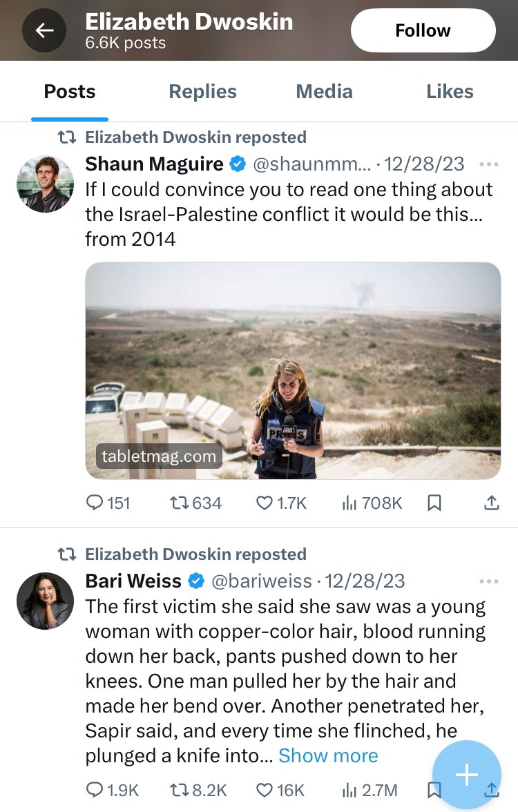Tap the back arrow icon
The image size is (518, 812).
click(x=44, y=30)
